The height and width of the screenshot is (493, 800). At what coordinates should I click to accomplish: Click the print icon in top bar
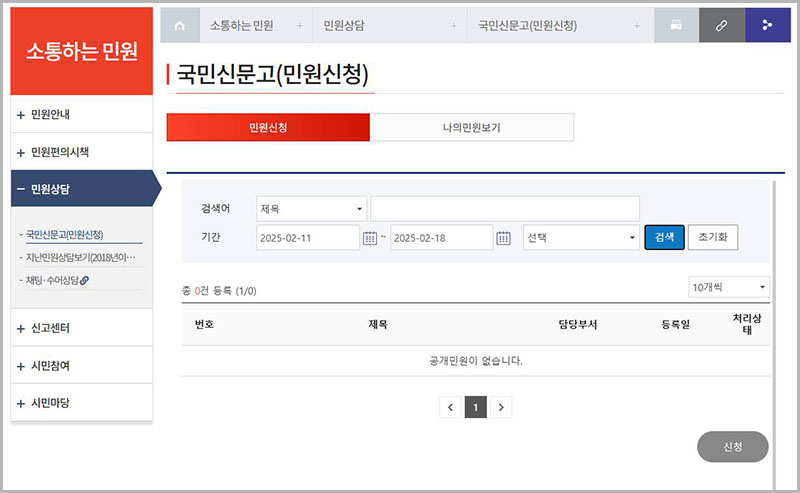[676, 26]
